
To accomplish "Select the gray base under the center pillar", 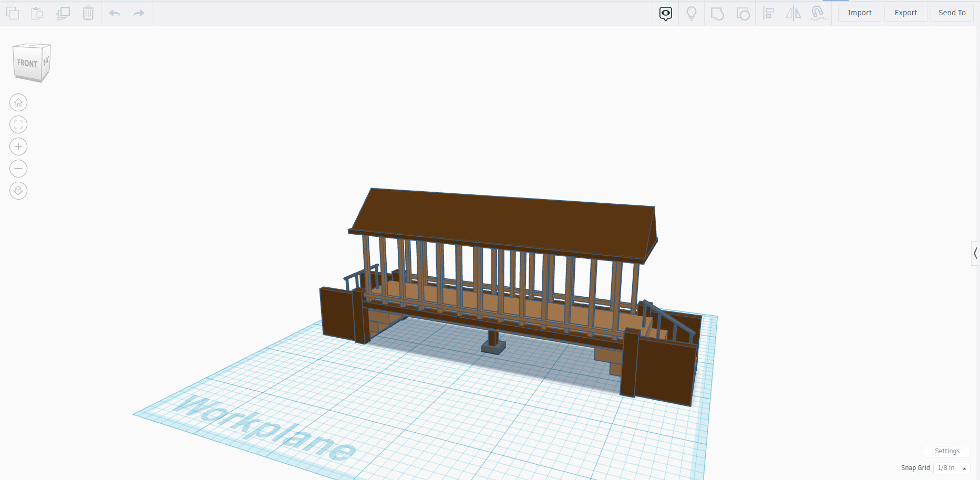I will coord(493,347).
